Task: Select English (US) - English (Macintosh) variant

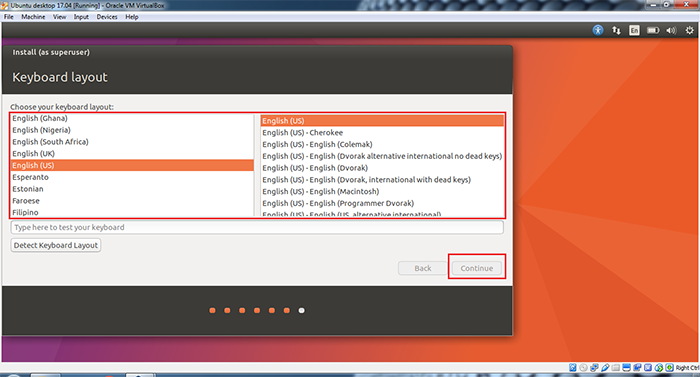Action: 382,191
